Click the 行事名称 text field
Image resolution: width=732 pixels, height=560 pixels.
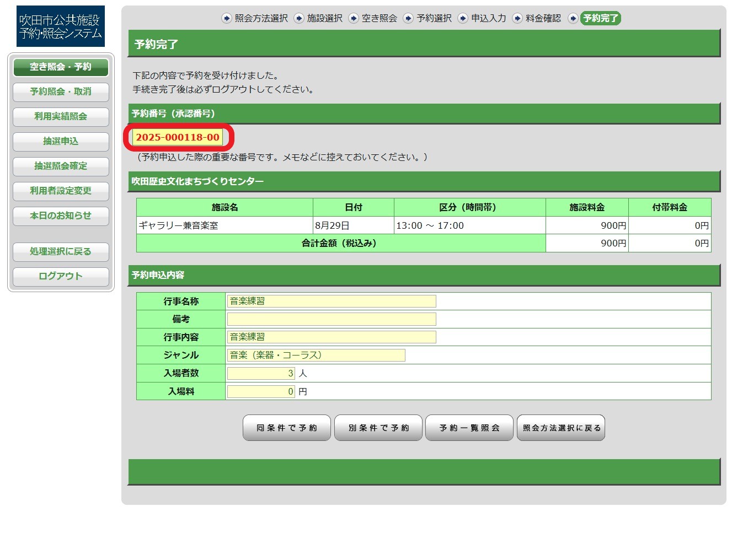[x=332, y=301]
